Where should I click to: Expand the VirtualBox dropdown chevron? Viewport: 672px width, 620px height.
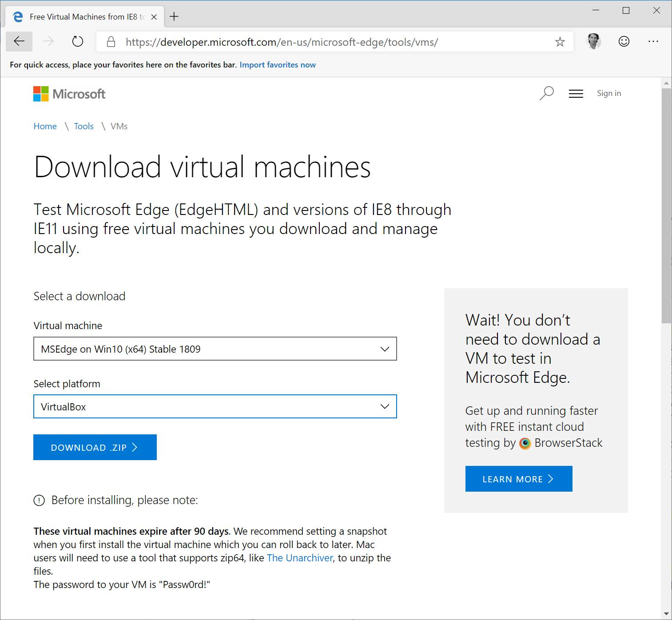coord(385,406)
